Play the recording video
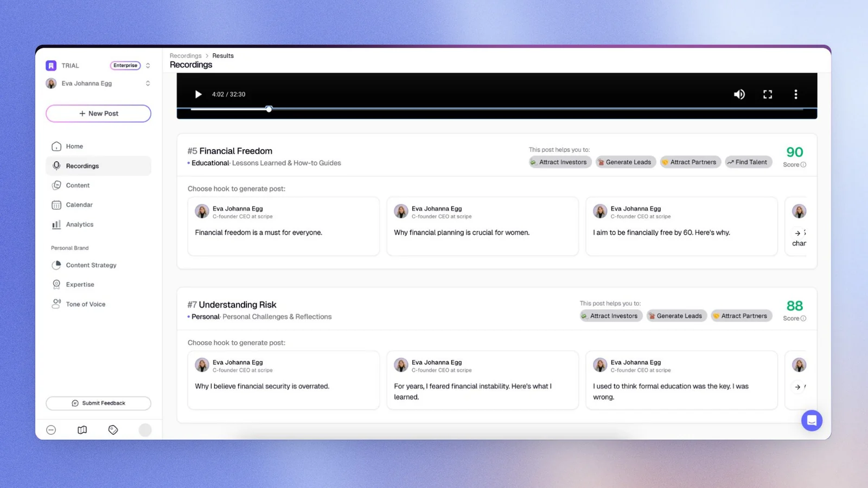This screenshot has width=868, height=488. (x=198, y=94)
